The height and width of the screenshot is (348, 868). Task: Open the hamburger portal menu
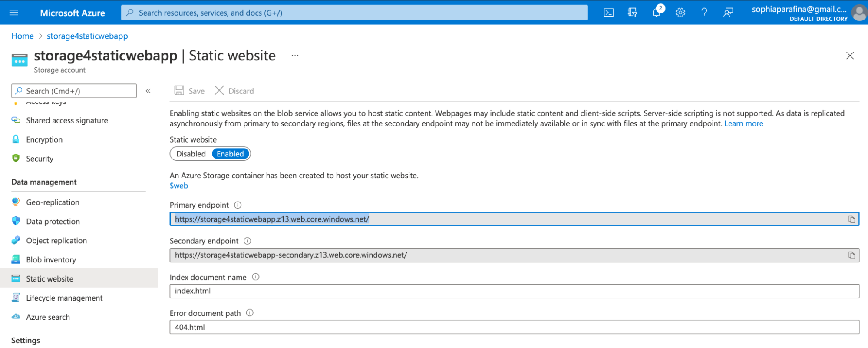[x=14, y=13]
